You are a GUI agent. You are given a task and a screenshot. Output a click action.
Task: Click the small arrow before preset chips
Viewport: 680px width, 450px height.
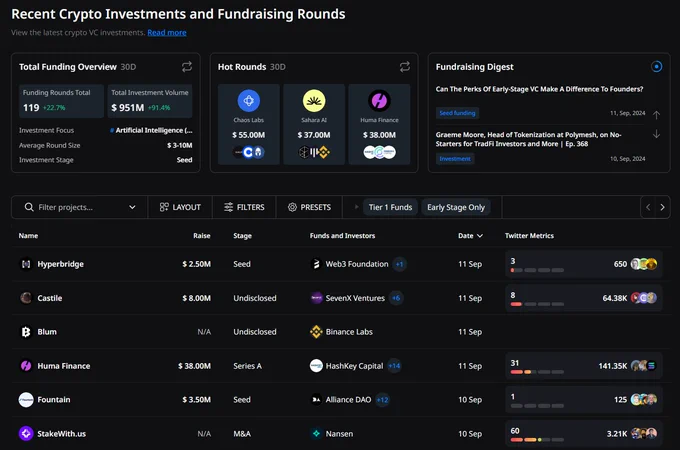tap(356, 207)
